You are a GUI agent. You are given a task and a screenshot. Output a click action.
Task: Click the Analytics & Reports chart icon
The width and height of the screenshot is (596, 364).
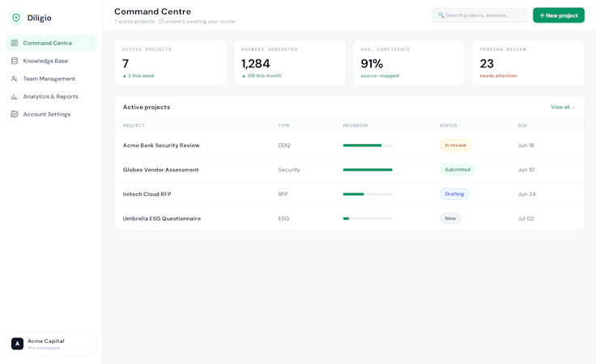pyautogui.click(x=15, y=96)
